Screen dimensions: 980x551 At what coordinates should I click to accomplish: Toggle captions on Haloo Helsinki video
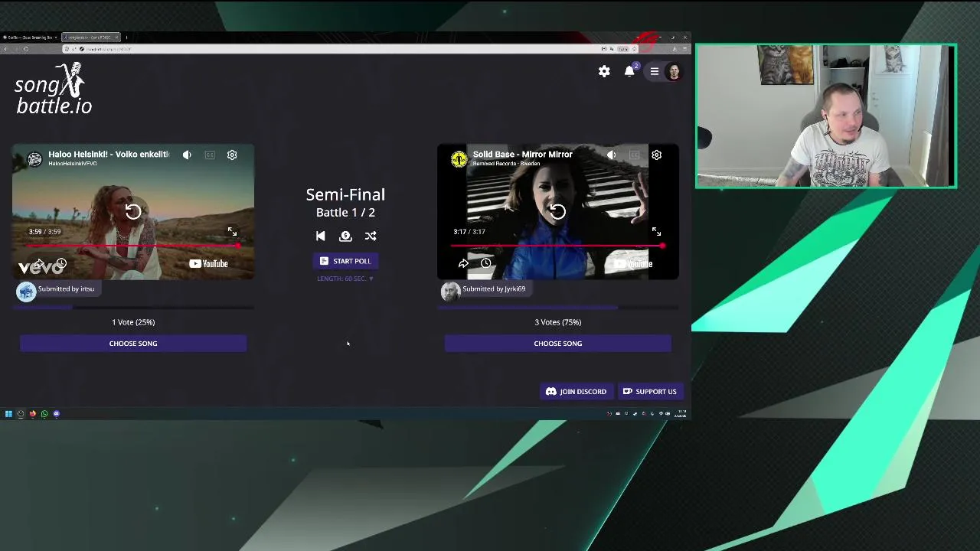[x=210, y=155]
